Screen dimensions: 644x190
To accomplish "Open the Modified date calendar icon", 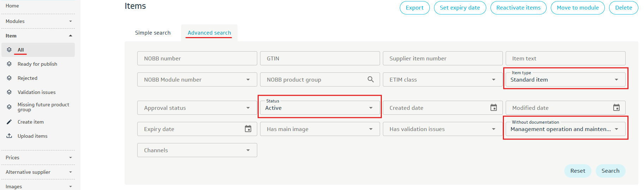I will [x=616, y=108].
